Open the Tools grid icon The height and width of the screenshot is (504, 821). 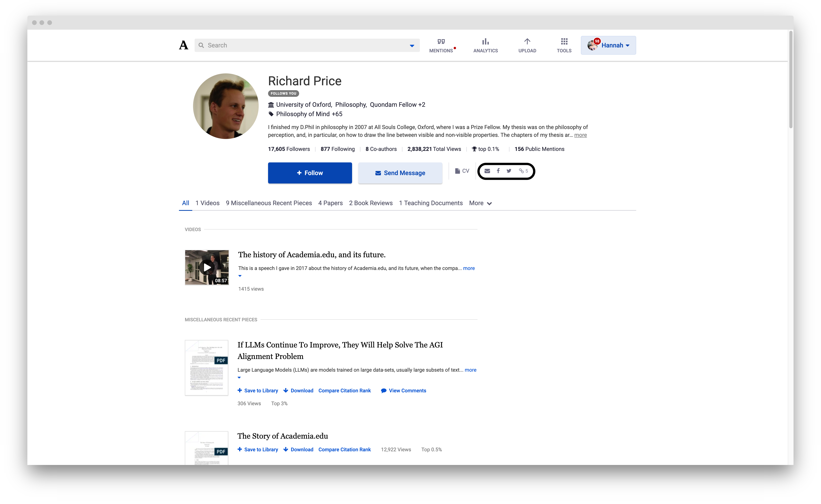(564, 41)
